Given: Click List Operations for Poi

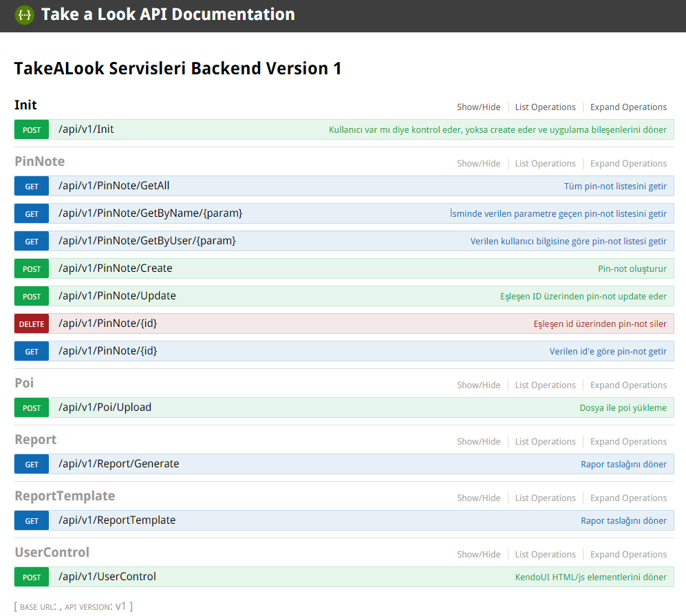Looking at the screenshot, I should click(545, 385).
